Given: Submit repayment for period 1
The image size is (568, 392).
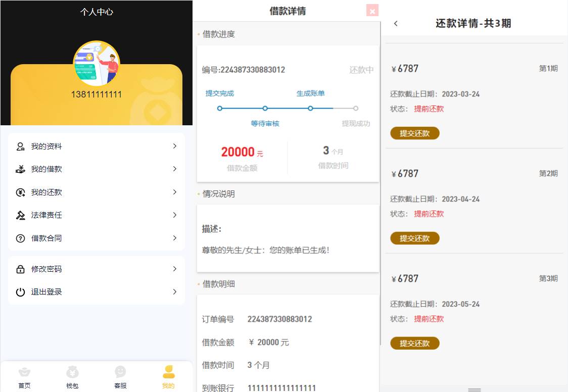Looking at the screenshot, I should [x=414, y=133].
